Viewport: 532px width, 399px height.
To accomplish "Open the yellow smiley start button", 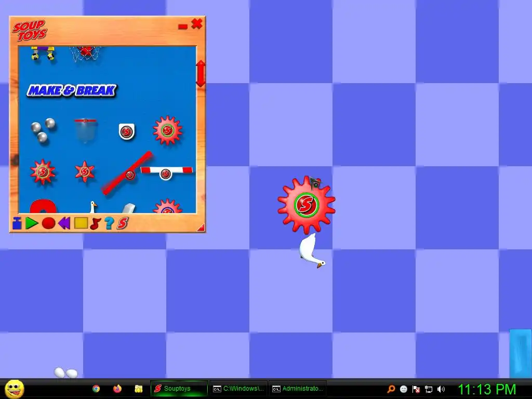I will (15, 389).
